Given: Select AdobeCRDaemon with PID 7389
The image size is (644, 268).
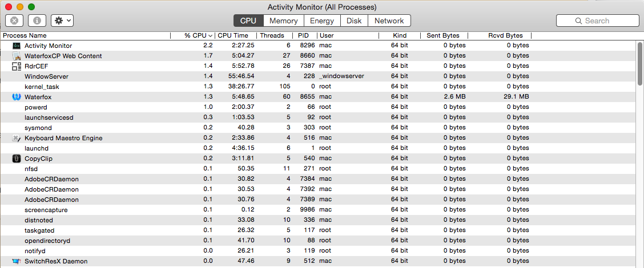Looking at the screenshot, I should coord(319,200).
